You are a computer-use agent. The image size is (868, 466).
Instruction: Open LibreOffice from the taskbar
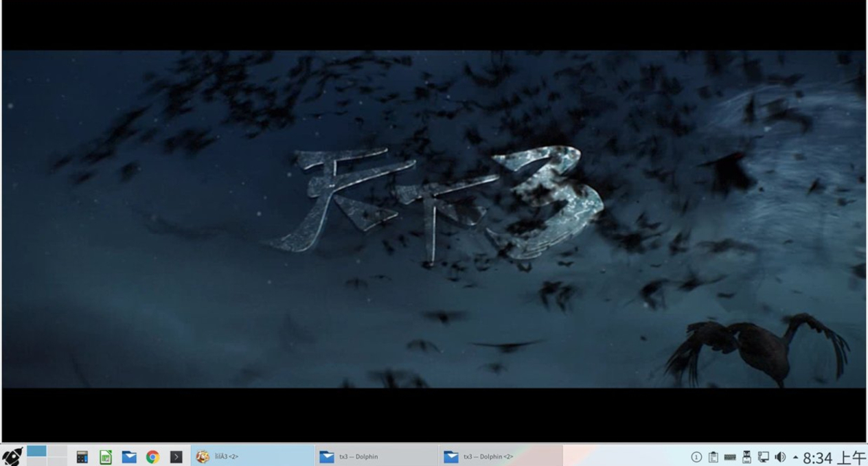coord(105,456)
